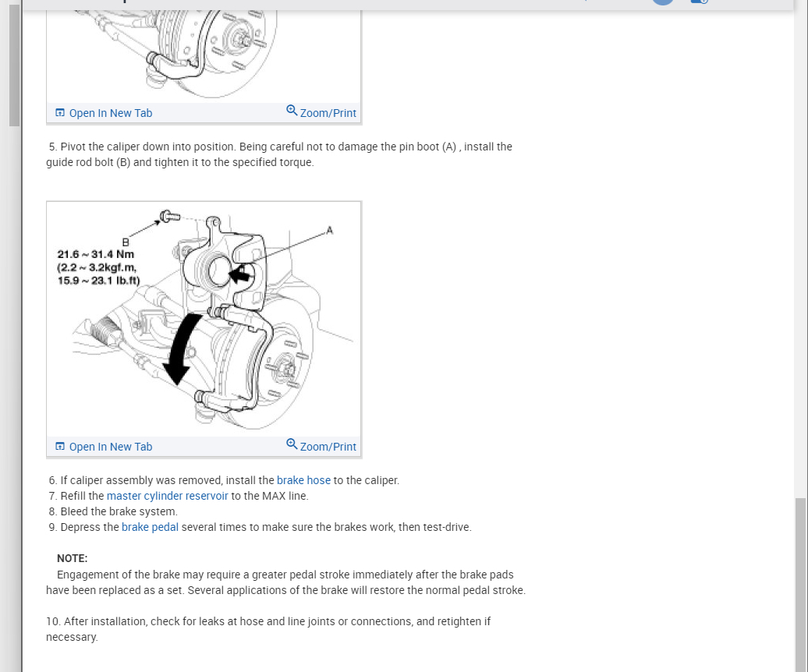
Task: Click the magnifier icon under the torque spec diagram
Action: (292, 444)
